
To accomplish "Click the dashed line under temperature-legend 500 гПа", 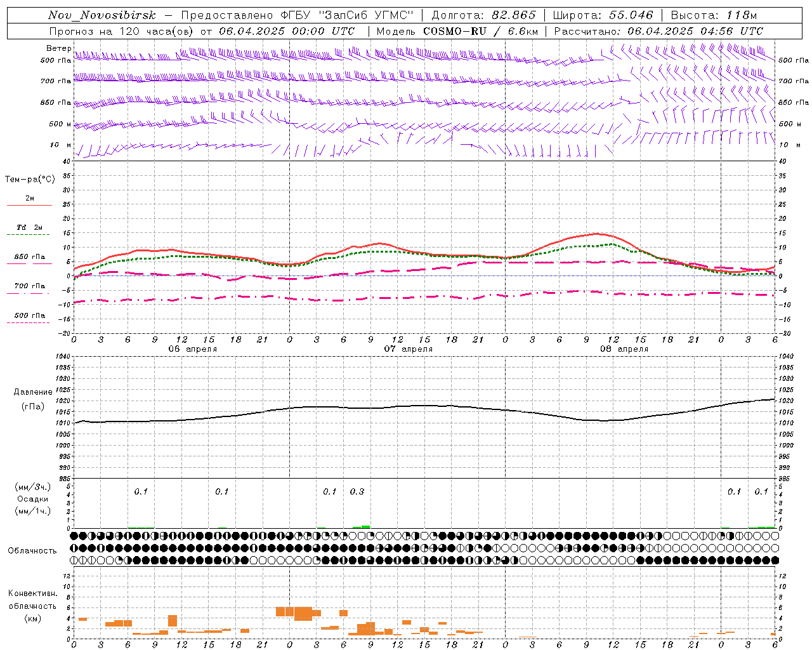I will click(28, 323).
